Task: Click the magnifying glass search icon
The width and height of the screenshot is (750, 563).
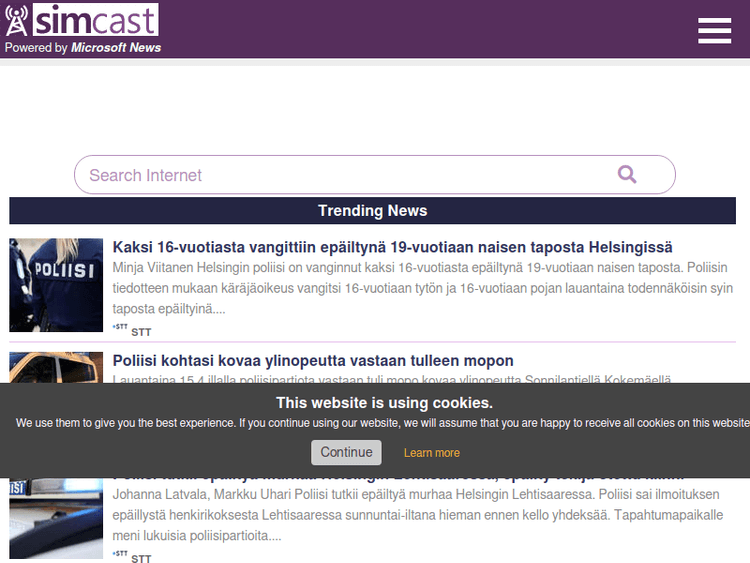Action: pos(627,175)
